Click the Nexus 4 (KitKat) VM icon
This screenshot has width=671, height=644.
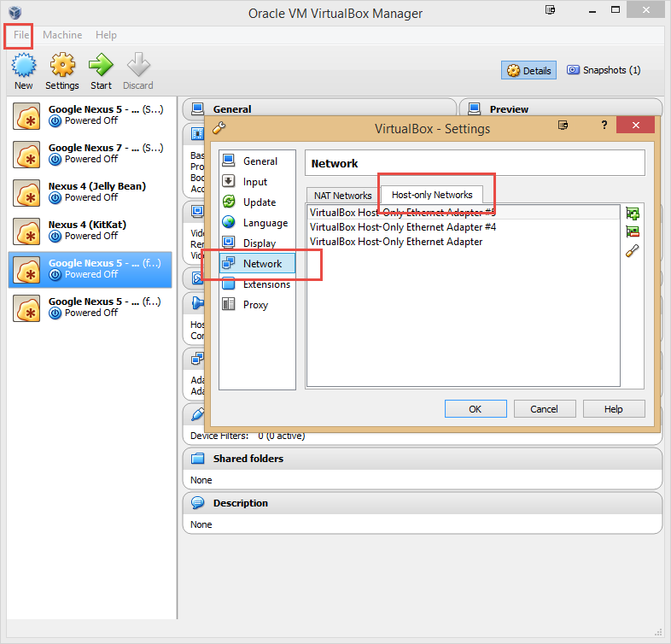tap(26, 231)
